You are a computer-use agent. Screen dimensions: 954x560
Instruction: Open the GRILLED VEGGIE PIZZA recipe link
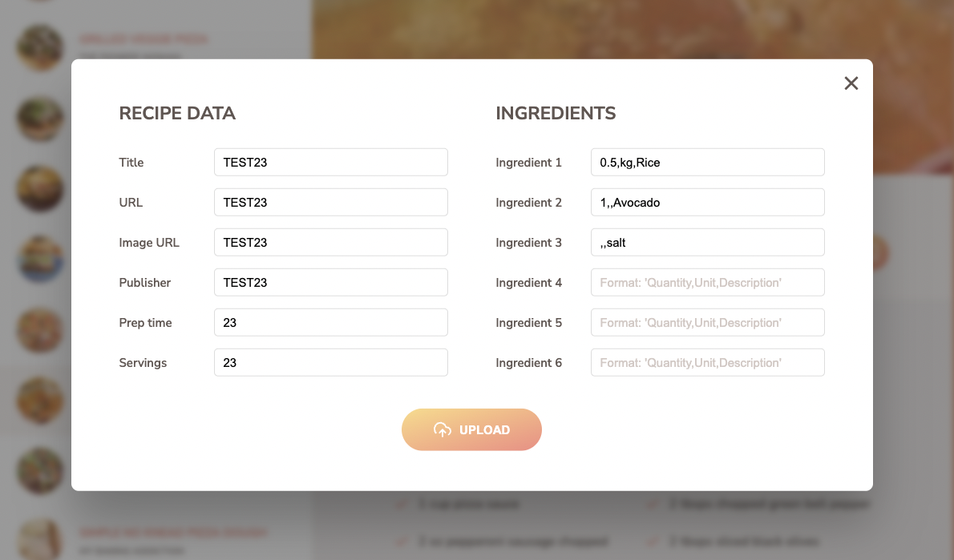[143, 38]
